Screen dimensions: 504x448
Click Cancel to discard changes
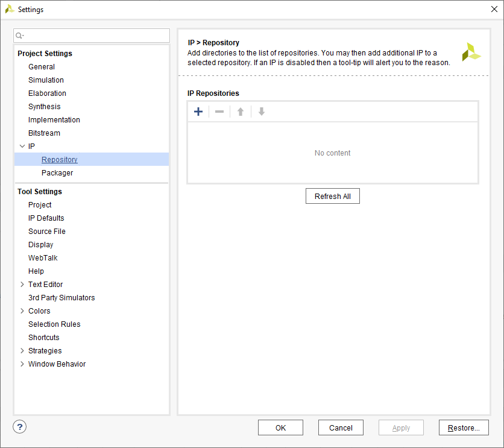coord(341,427)
